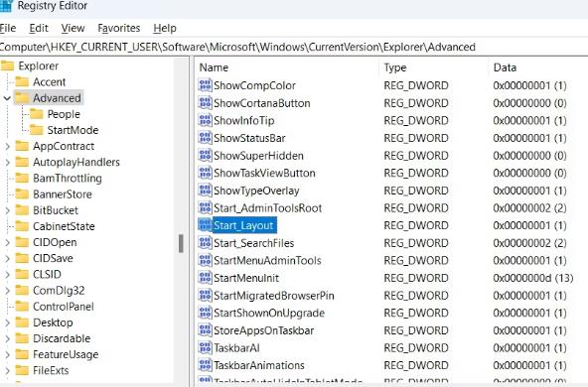This screenshot has height=387, width=588.
Task: Click the ShowTaskViewButton value icon
Action: pyautogui.click(x=206, y=173)
